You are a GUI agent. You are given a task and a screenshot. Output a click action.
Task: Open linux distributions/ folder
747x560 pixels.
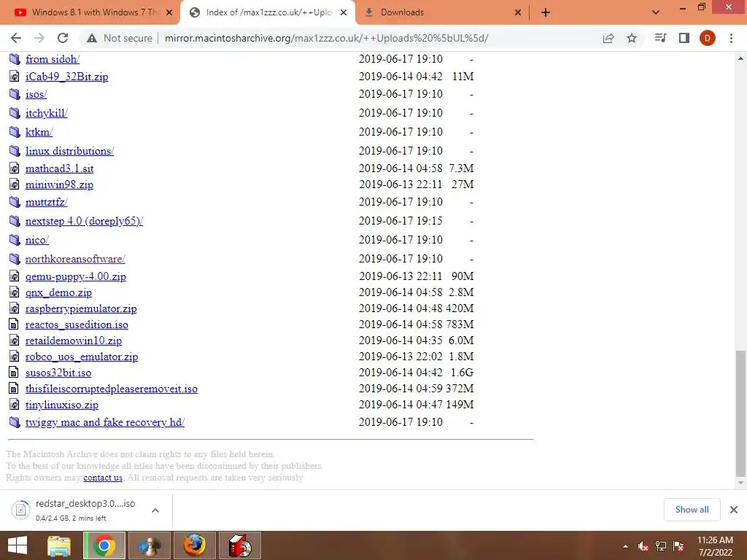click(x=69, y=152)
